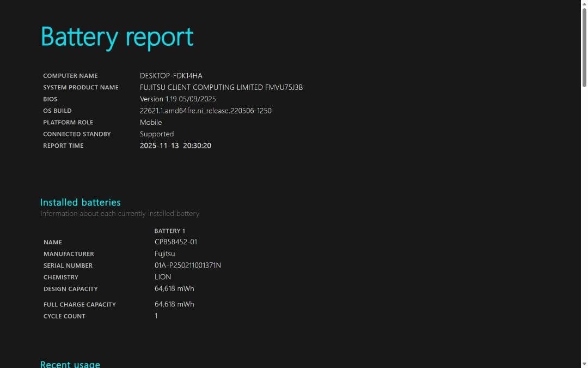Select the PLATFORM ROLE Mobile value
588x368 pixels.
[x=151, y=122]
